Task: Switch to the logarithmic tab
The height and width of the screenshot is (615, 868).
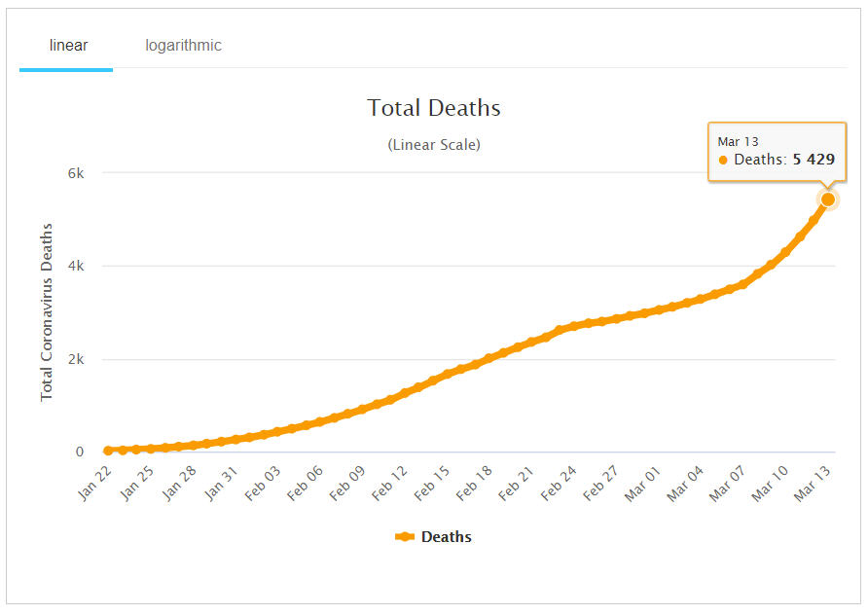Action: pyautogui.click(x=183, y=46)
